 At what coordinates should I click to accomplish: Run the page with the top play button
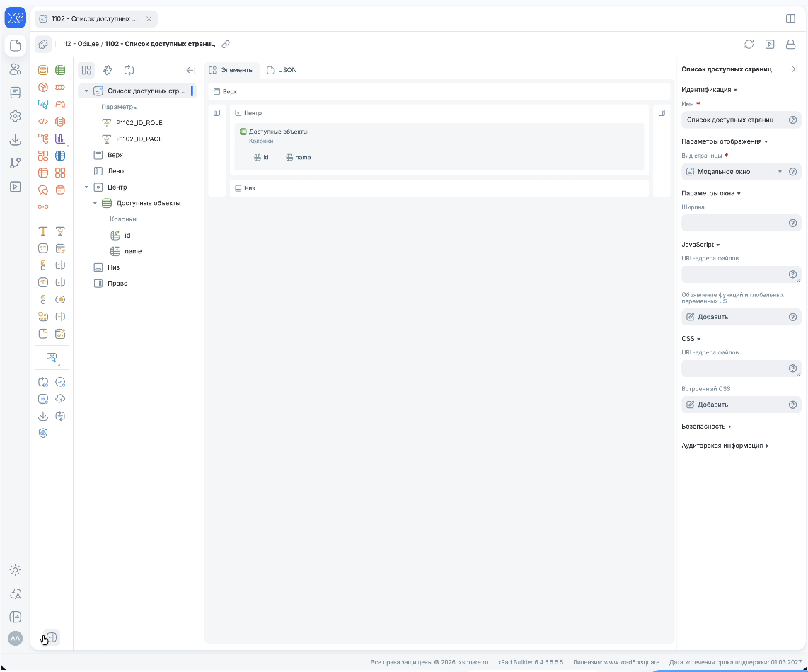(x=770, y=45)
